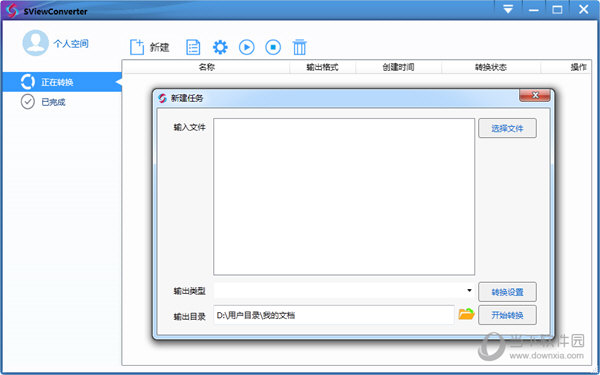Open the user avatar profile icon
This screenshot has width=600, height=375.
click(x=36, y=43)
